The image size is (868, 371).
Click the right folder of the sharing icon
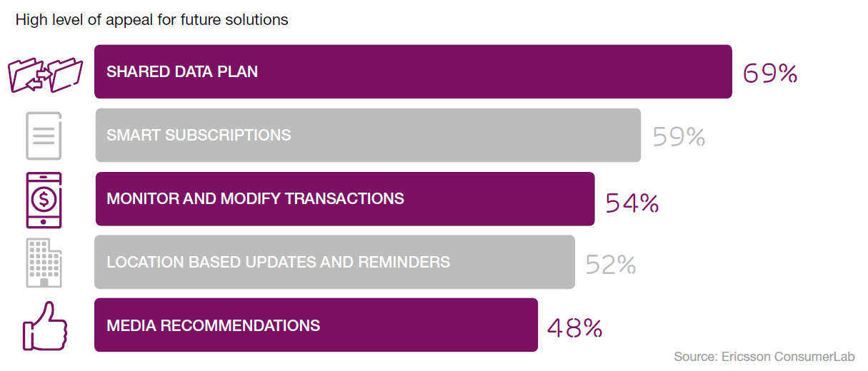pos(66,73)
